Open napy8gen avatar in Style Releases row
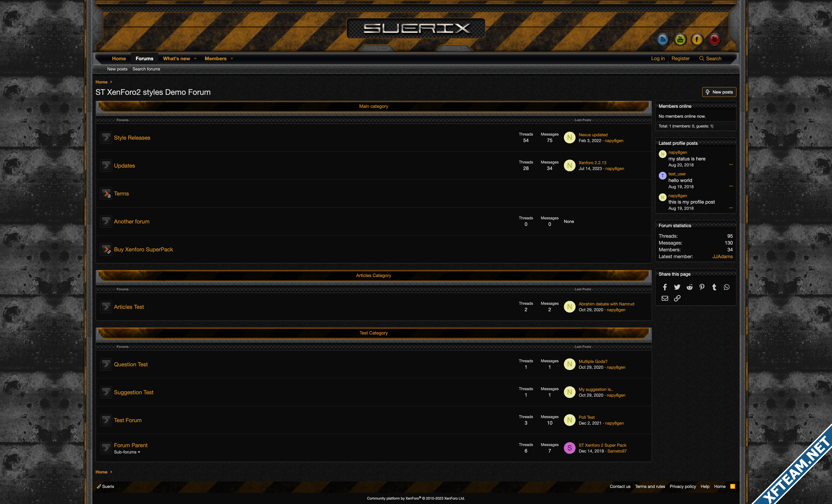This screenshot has height=504, width=832. click(570, 137)
